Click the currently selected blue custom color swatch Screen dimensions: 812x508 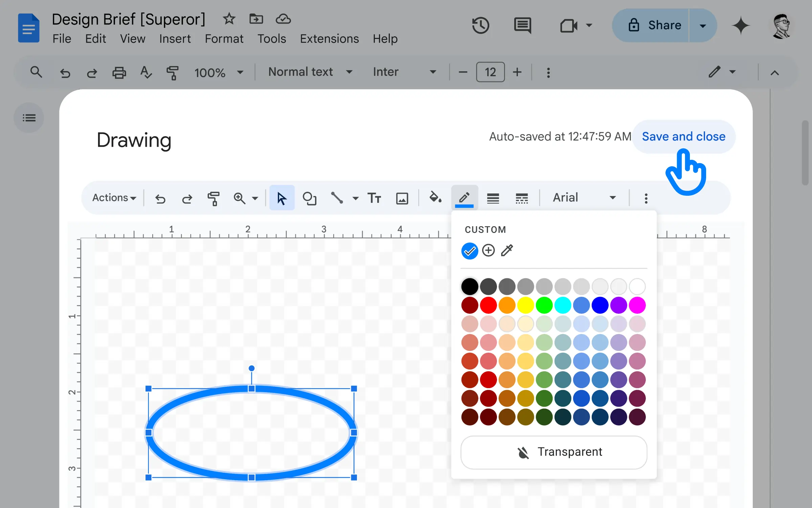[469, 251]
